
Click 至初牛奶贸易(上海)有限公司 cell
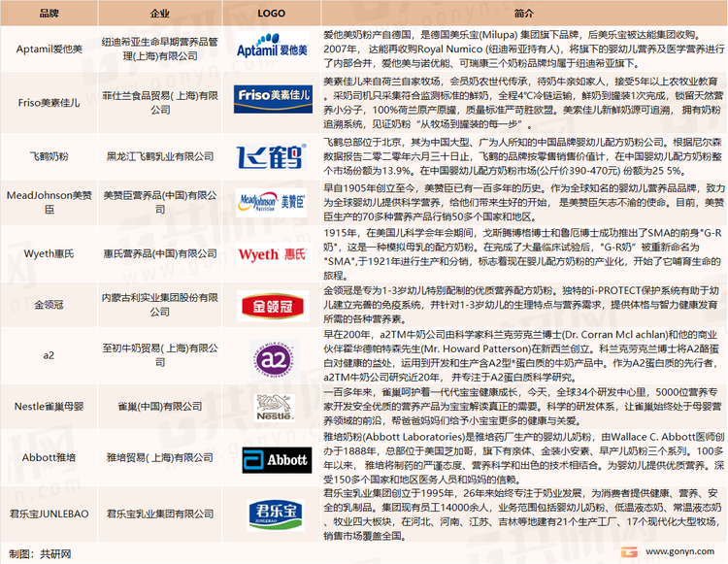click(x=160, y=355)
